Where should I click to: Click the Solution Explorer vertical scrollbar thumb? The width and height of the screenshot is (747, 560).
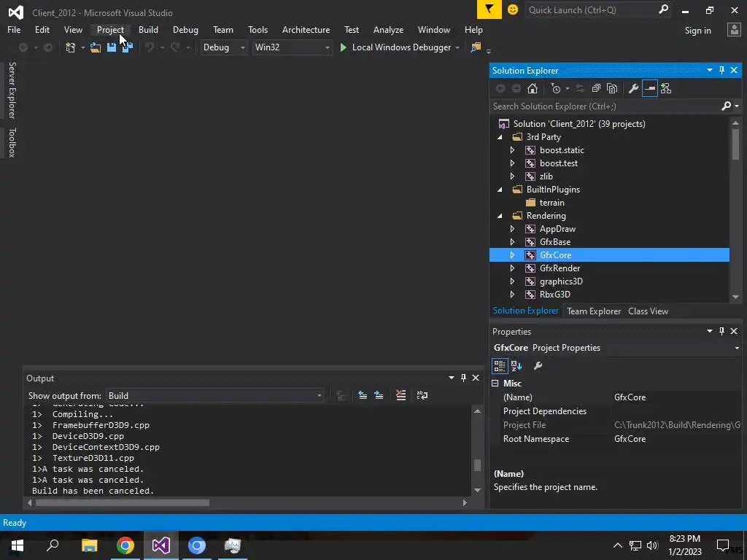click(735, 144)
